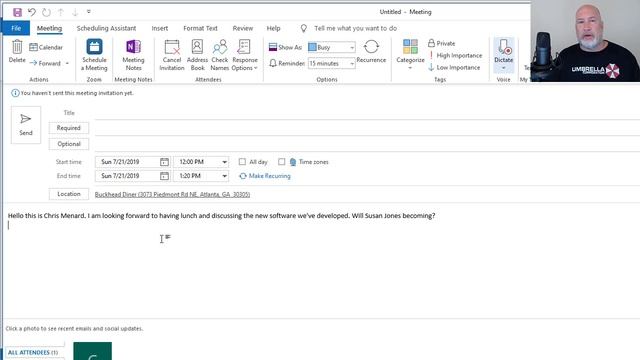
Task: Open the File tab
Action: pyautogui.click(x=16, y=28)
